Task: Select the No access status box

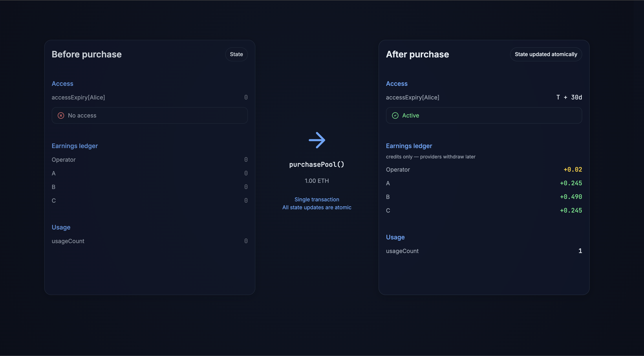Action: tap(150, 115)
